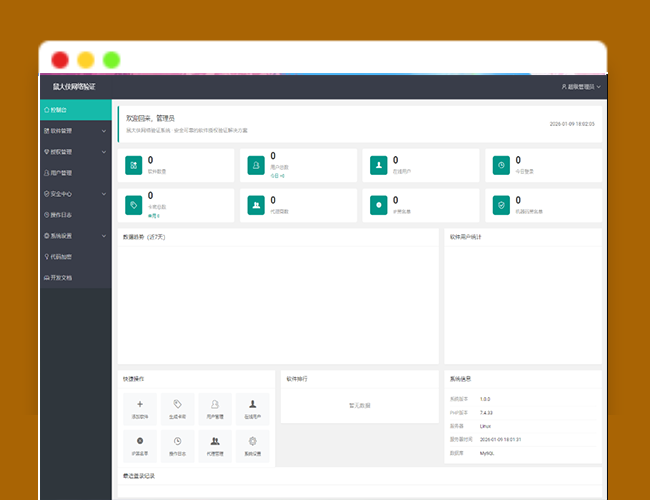The height and width of the screenshot is (500, 650).
Task: Click the green maximize window button
Action: click(112, 60)
